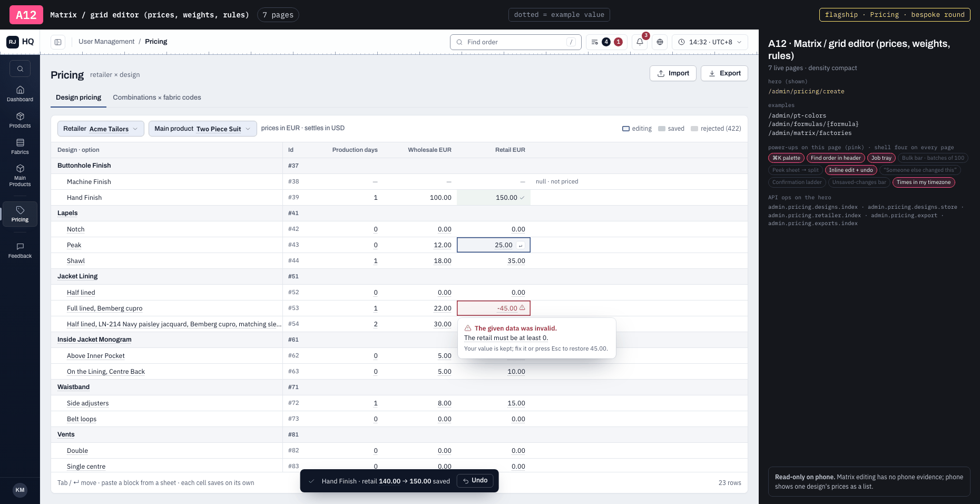
Task: Go to Dashboard in sidebar
Action: point(20,94)
